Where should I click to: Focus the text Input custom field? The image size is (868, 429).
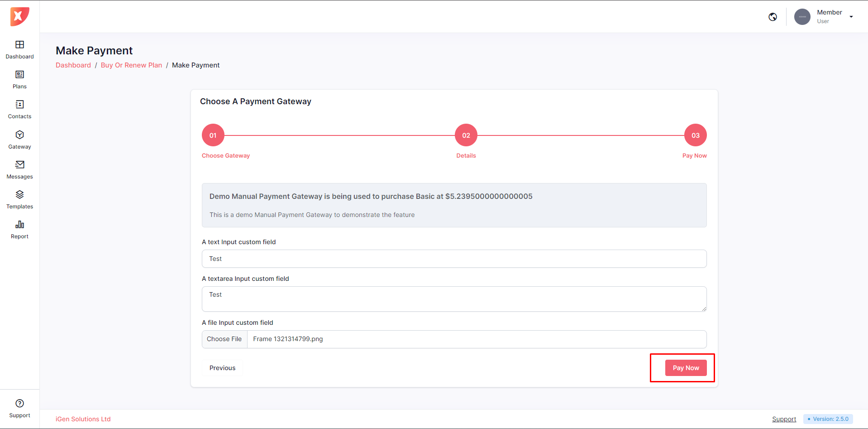tap(454, 259)
